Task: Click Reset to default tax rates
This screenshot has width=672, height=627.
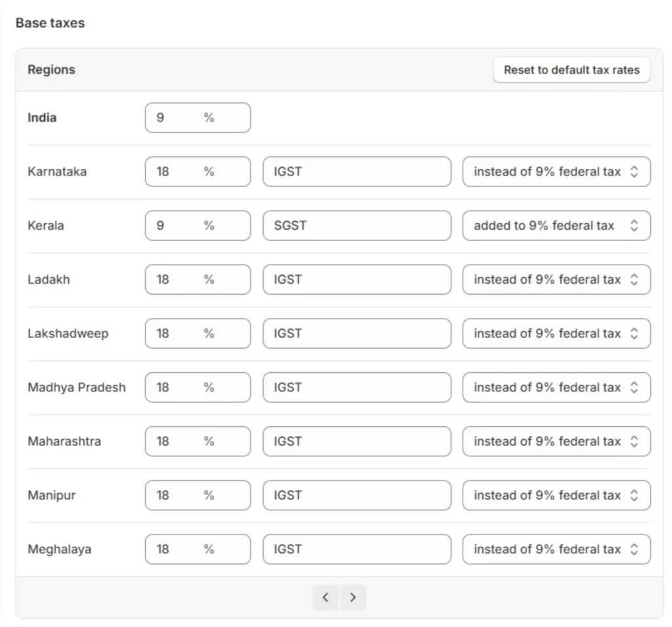Action: 571,70
